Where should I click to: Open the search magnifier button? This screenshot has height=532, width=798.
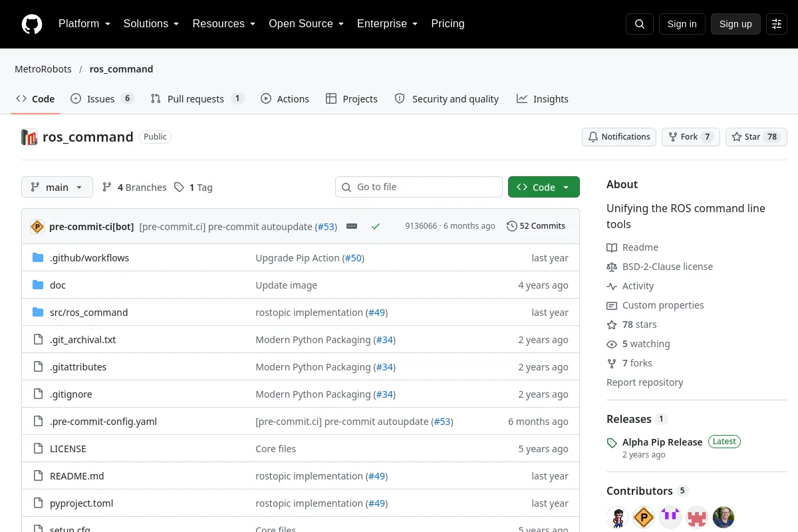point(640,24)
